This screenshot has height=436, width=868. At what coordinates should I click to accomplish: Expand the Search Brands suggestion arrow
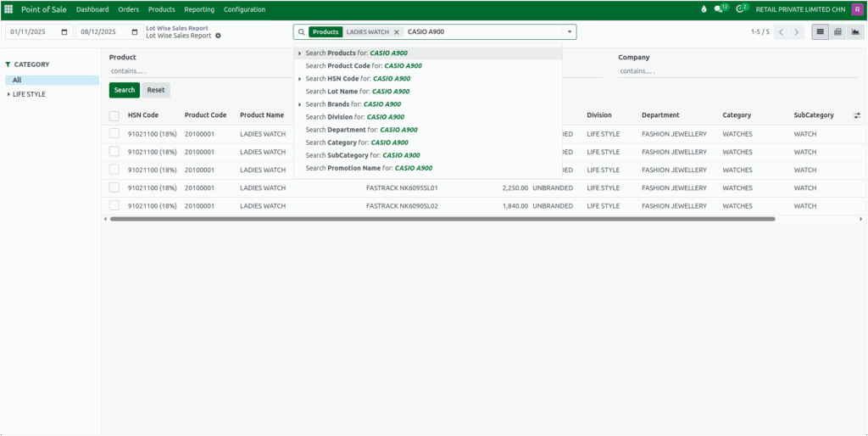300,104
